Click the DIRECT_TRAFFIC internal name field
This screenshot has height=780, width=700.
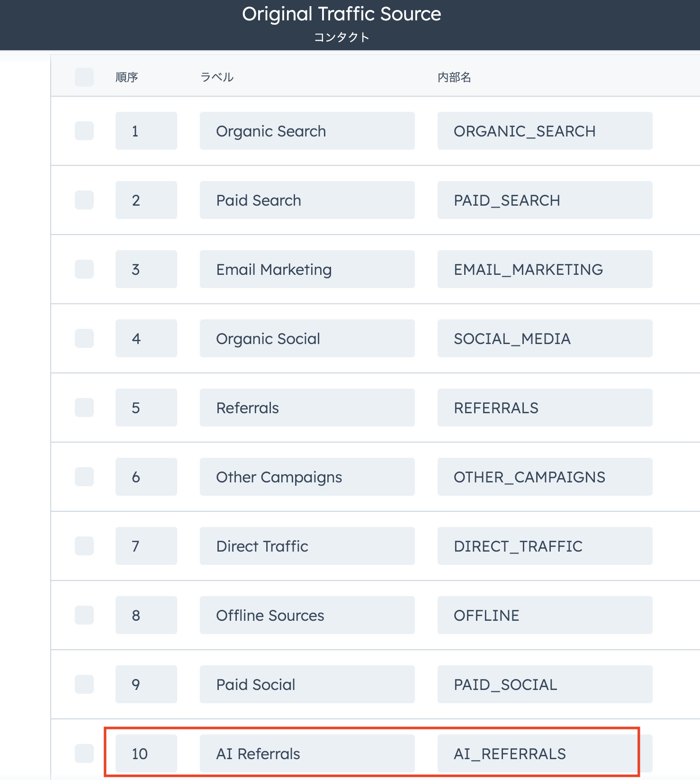(545, 546)
